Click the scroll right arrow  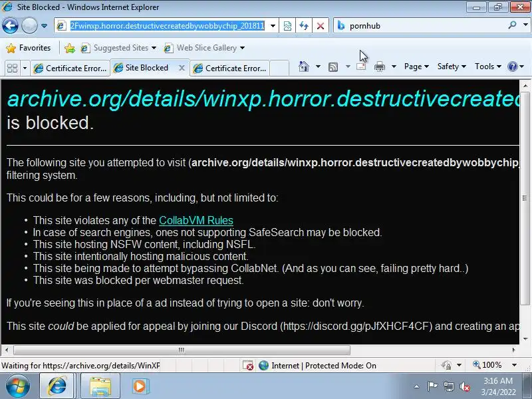[x=513, y=350]
